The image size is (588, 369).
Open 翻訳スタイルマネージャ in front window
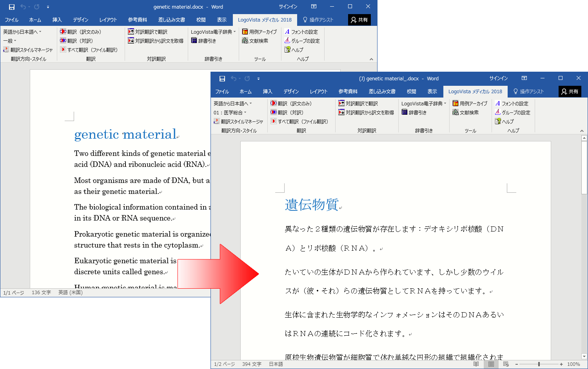tap(238, 121)
